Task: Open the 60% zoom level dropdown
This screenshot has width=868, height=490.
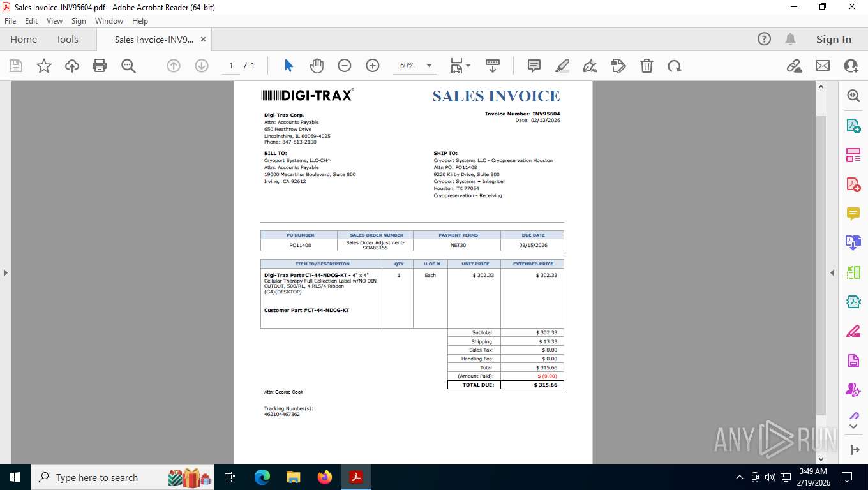Action: (429, 66)
